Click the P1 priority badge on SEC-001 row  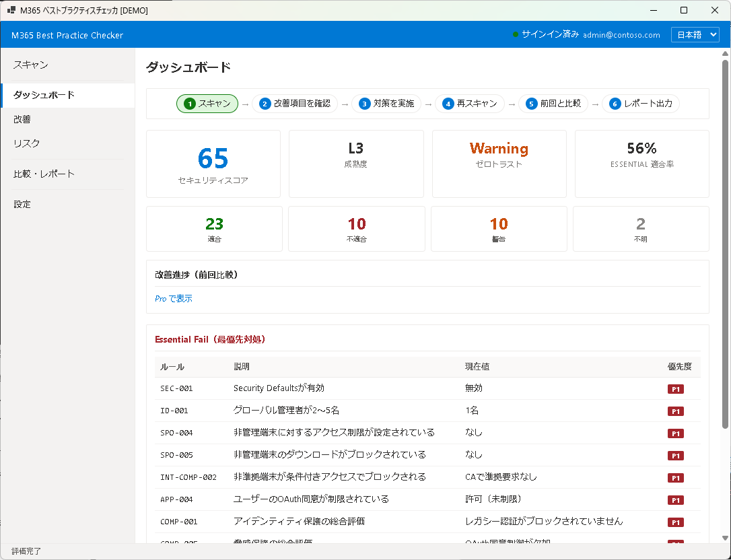(675, 389)
